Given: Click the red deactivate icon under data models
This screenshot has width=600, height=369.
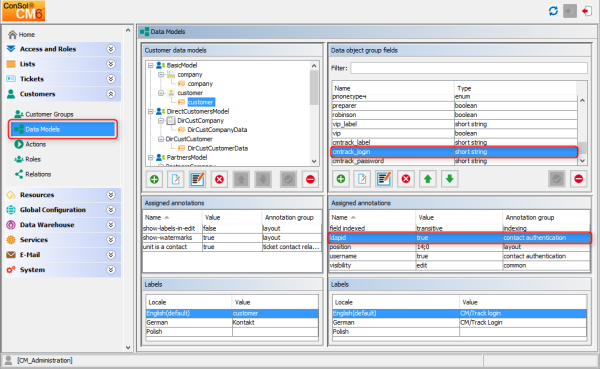Looking at the screenshot, I should point(310,179).
